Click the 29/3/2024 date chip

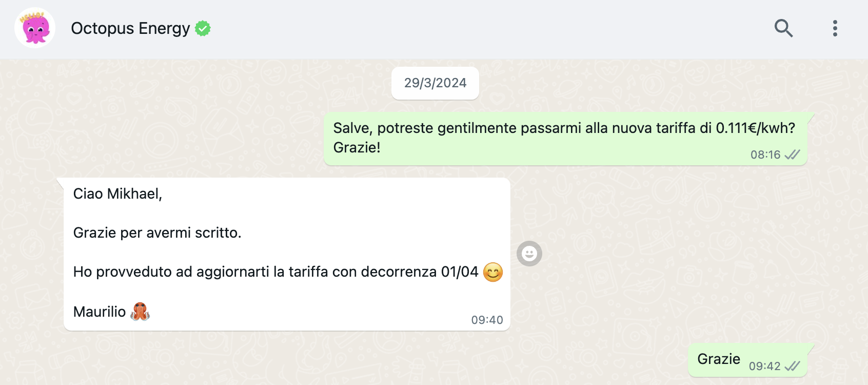coord(435,83)
